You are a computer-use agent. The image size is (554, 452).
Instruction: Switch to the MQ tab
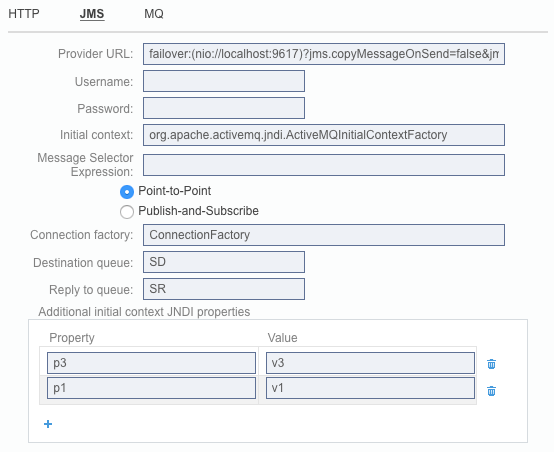click(154, 14)
